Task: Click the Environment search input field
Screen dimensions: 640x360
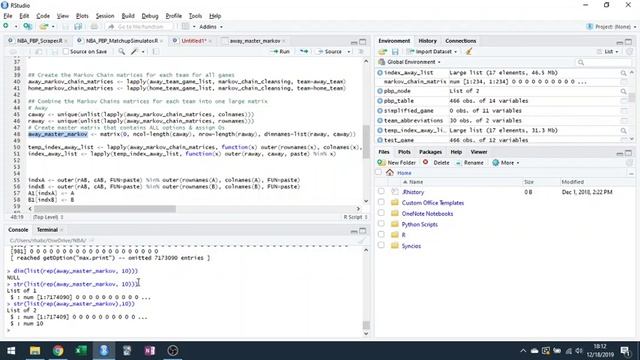Action: pyautogui.click(x=603, y=62)
